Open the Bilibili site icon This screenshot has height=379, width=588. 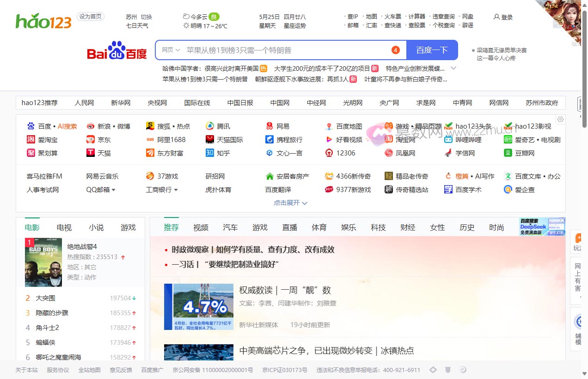point(448,140)
